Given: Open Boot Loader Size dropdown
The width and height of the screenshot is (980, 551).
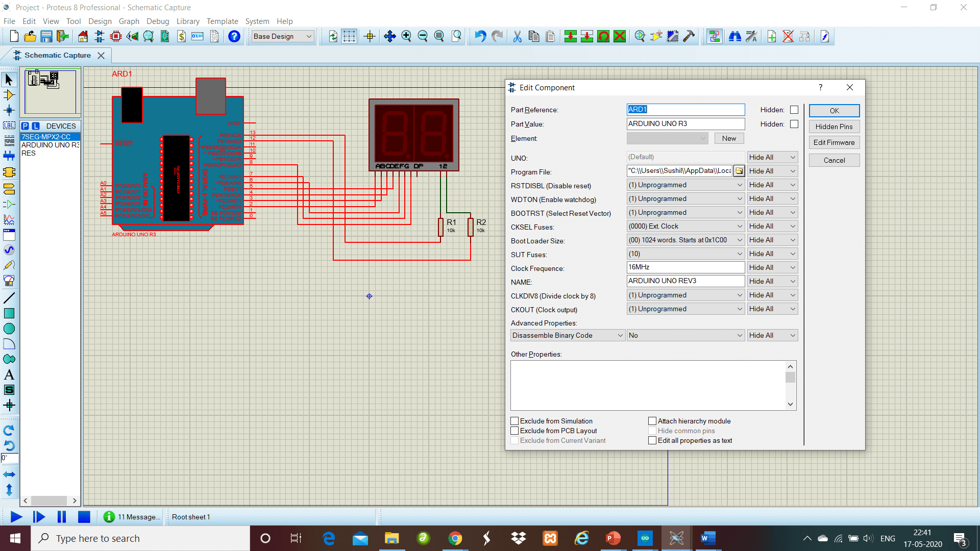Looking at the screenshot, I should [685, 240].
